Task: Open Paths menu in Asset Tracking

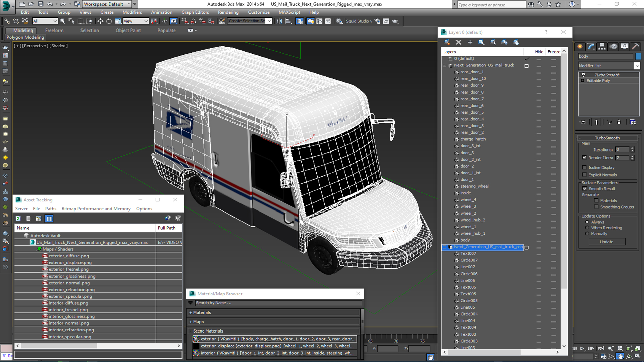Action: (51, 208)
